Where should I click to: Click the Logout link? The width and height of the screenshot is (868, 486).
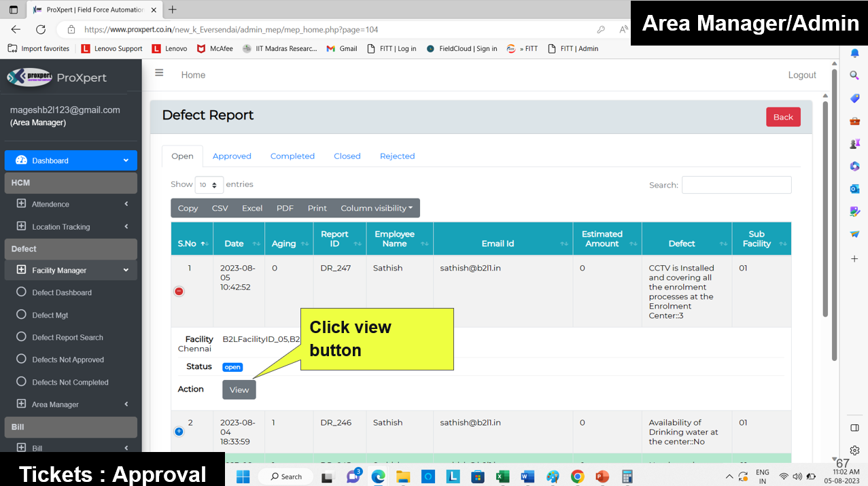801,75
